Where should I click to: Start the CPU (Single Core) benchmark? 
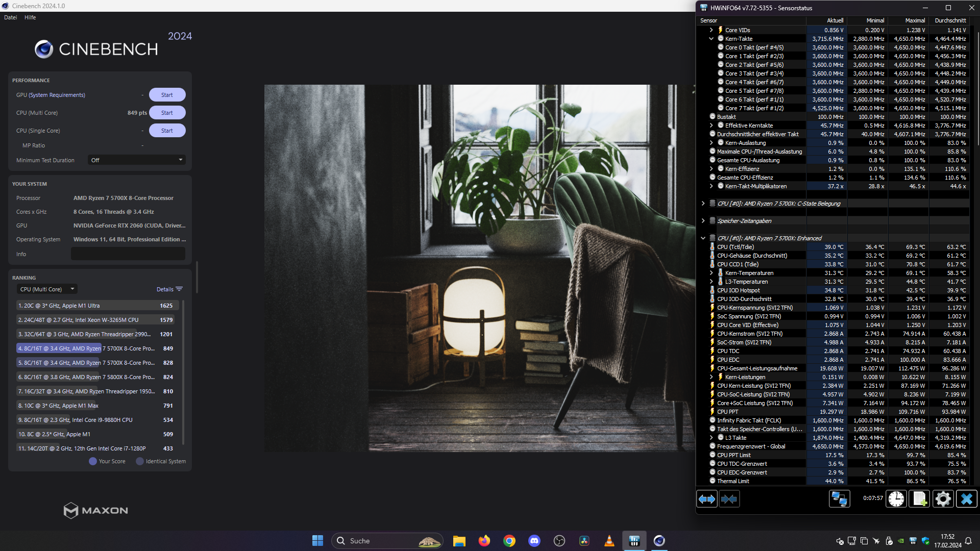click(167, 131)
